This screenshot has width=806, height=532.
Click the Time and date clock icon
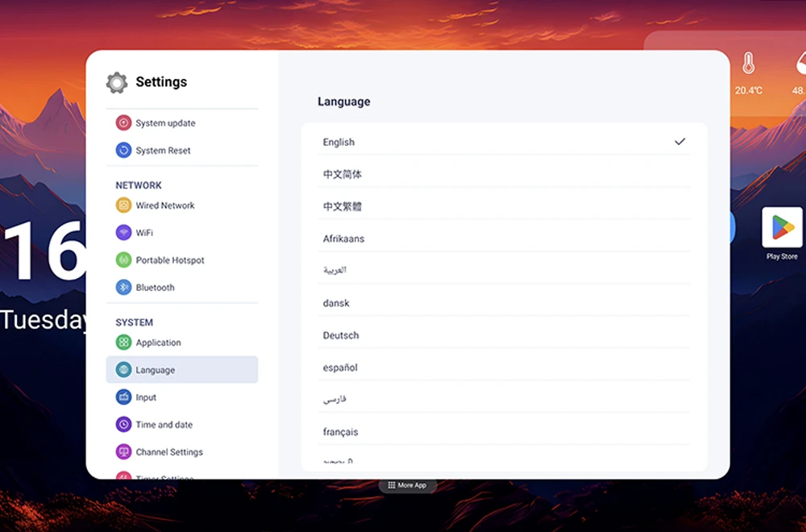tap(123, 425)
